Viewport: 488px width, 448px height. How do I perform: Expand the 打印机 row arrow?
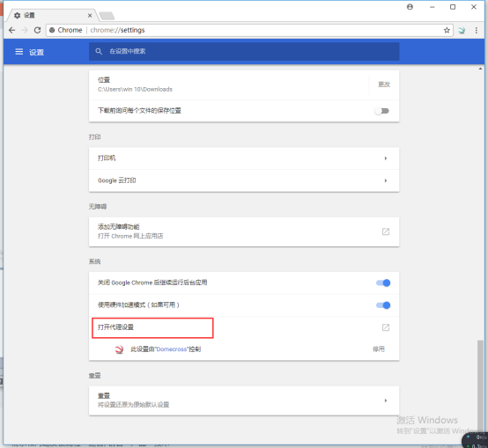click(x=386, y=158)
